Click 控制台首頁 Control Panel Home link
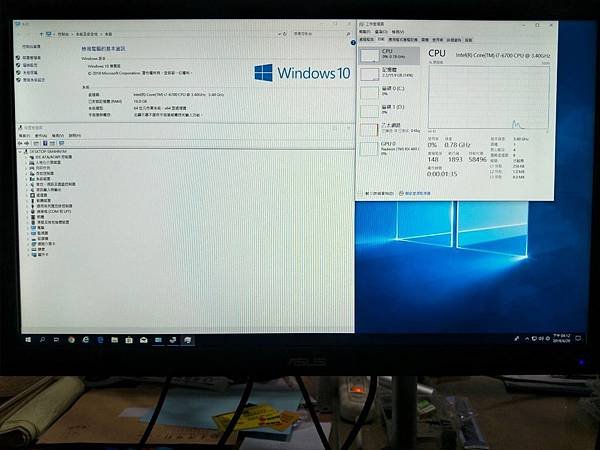The height and width of the screenshot is (450, 600). [31, 46]
